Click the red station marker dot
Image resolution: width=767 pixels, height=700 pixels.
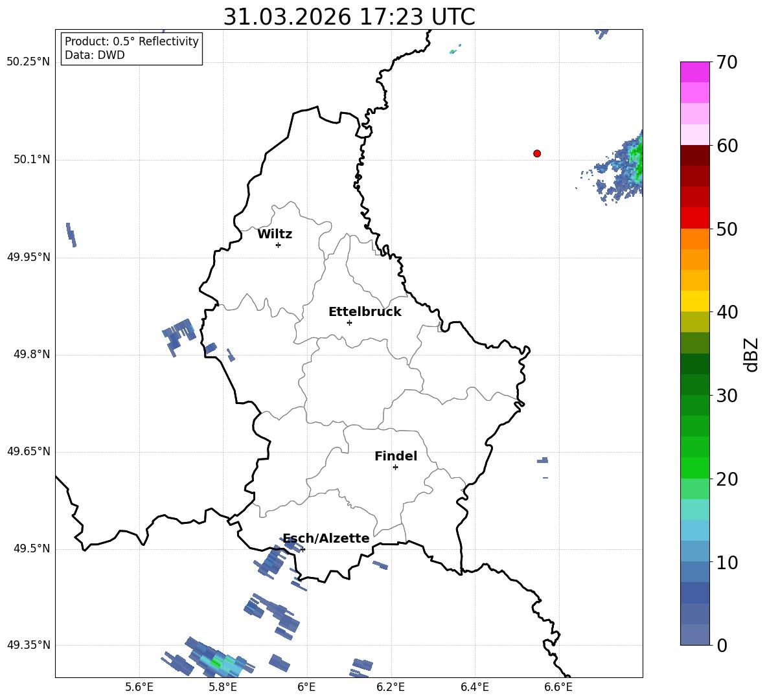(x=537, y=153)
